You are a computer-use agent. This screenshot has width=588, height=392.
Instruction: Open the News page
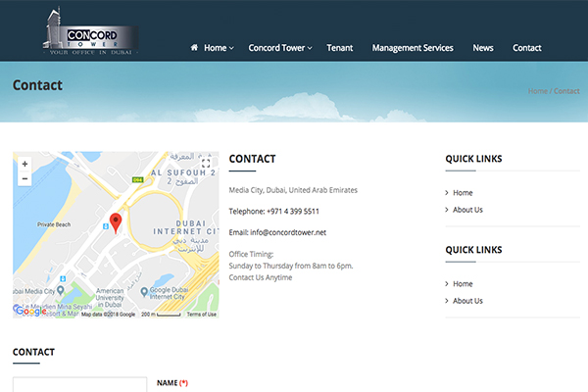click(x=483, y=48)
